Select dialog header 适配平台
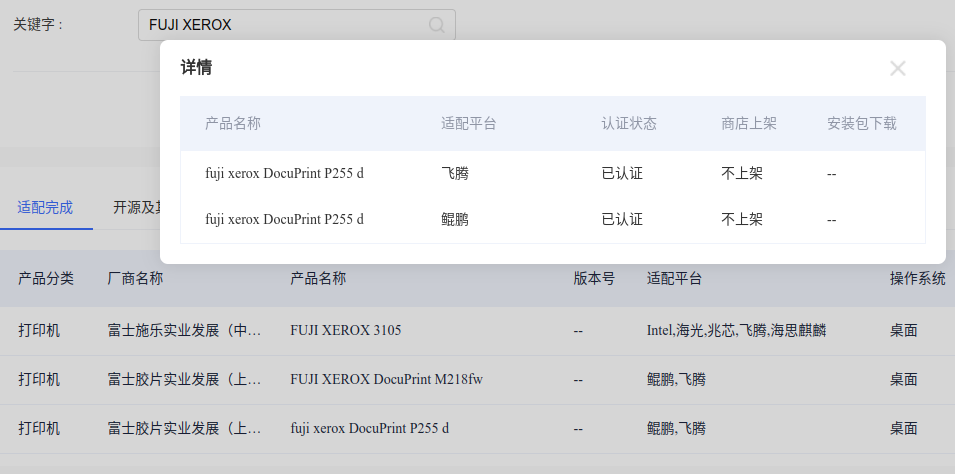955x474 pixels. tap(469, 124)
